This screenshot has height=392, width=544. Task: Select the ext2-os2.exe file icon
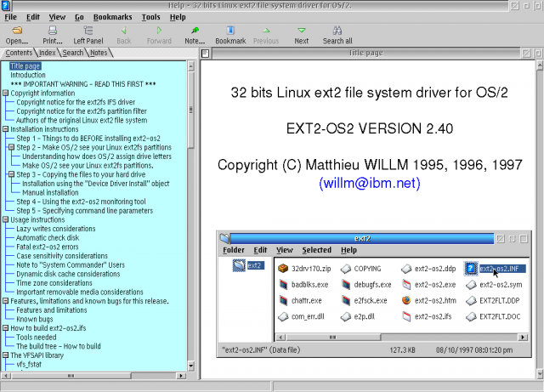tap(406, 284)
